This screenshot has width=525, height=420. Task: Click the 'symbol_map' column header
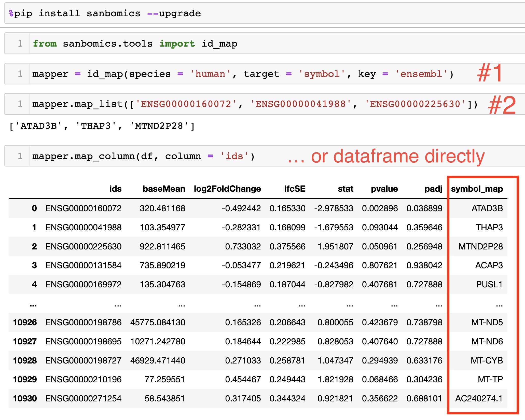(x=477, y=189)
